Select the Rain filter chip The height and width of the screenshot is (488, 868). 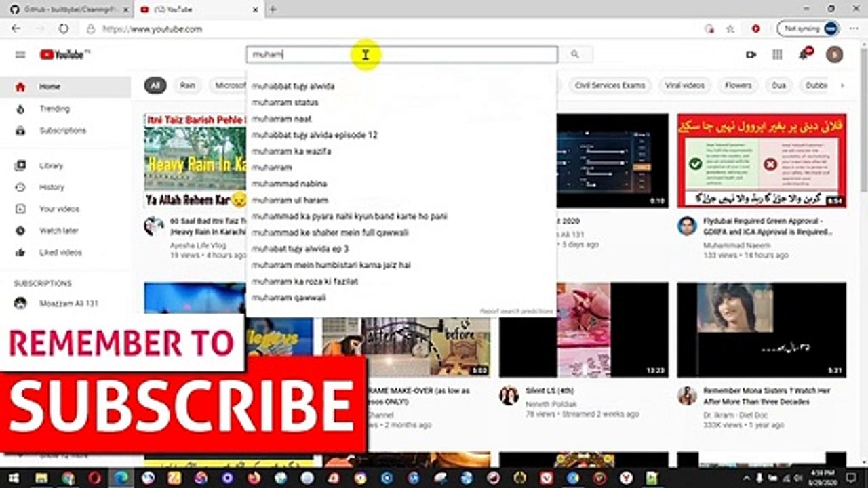tap(188, 85)
